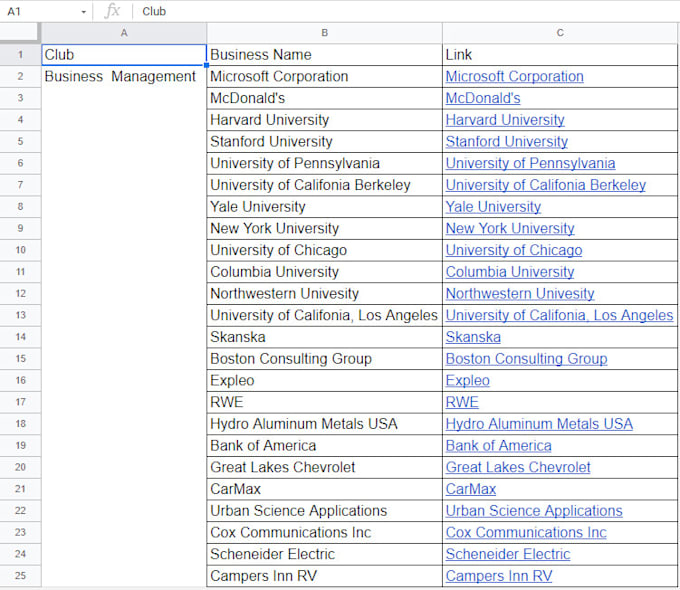Select column A header
Screen dimensions: 680x590
124,33
